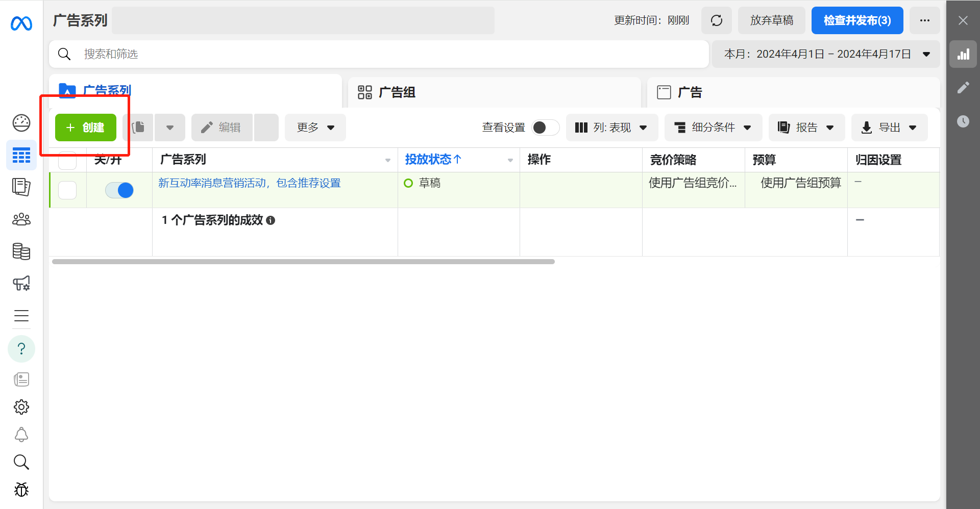Enable the 查看设置 toggle
980x509 pixels.
545,128
